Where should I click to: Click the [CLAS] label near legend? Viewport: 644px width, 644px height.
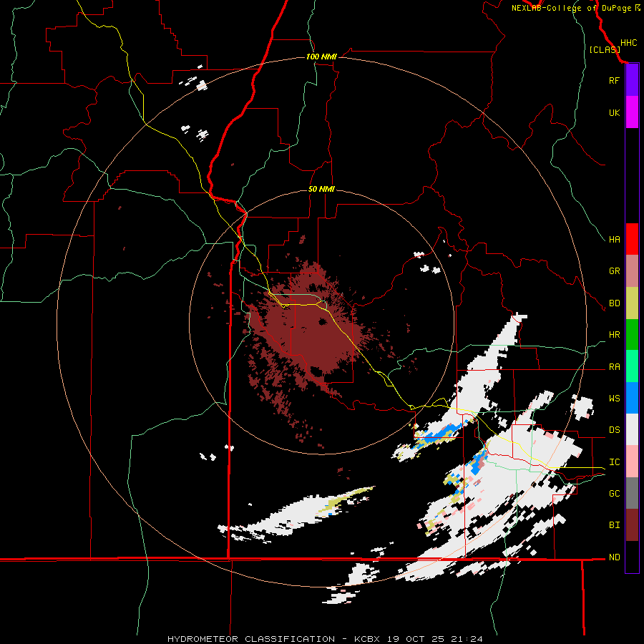tap(605, 49)
